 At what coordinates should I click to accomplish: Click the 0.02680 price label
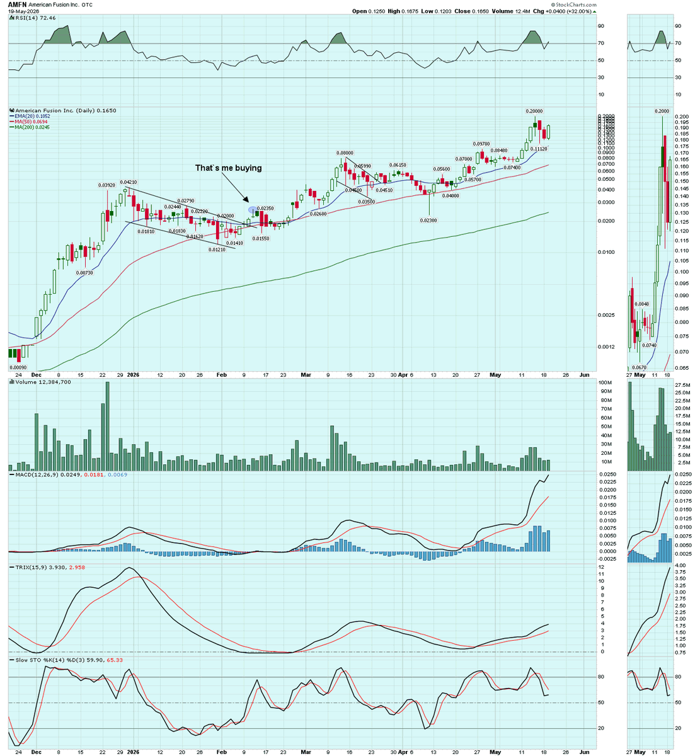[x=319, y=214]
